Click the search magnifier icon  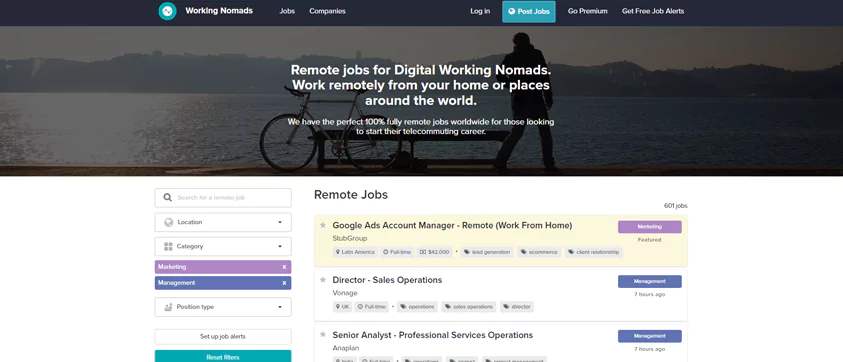click(x=168, y=197)
